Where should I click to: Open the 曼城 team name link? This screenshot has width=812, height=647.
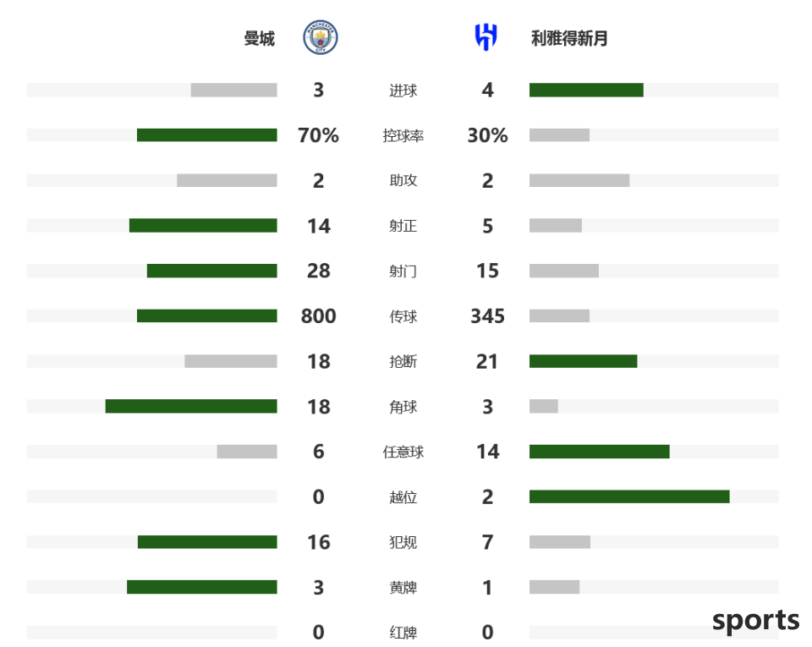point(260,38)
